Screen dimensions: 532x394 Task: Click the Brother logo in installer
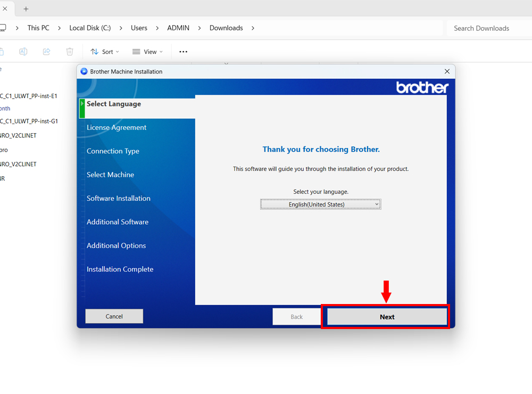click(x=422, y=87)
